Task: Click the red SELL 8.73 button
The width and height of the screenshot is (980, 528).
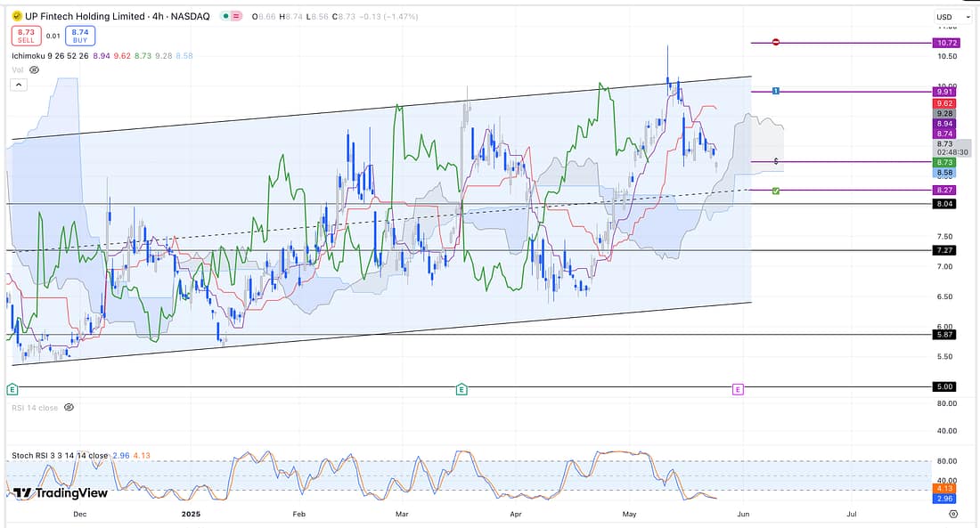Action: tap(24, 36)
